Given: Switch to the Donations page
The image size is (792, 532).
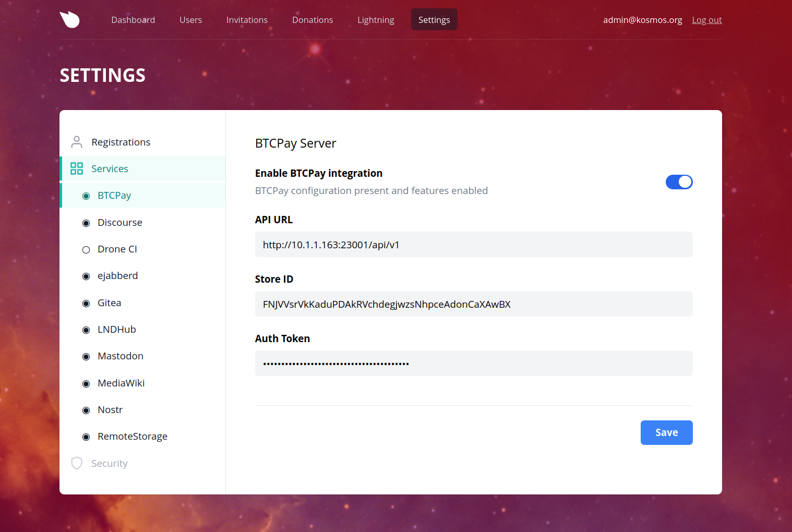Looking at the screenshot, I should [x=313, y=20].
